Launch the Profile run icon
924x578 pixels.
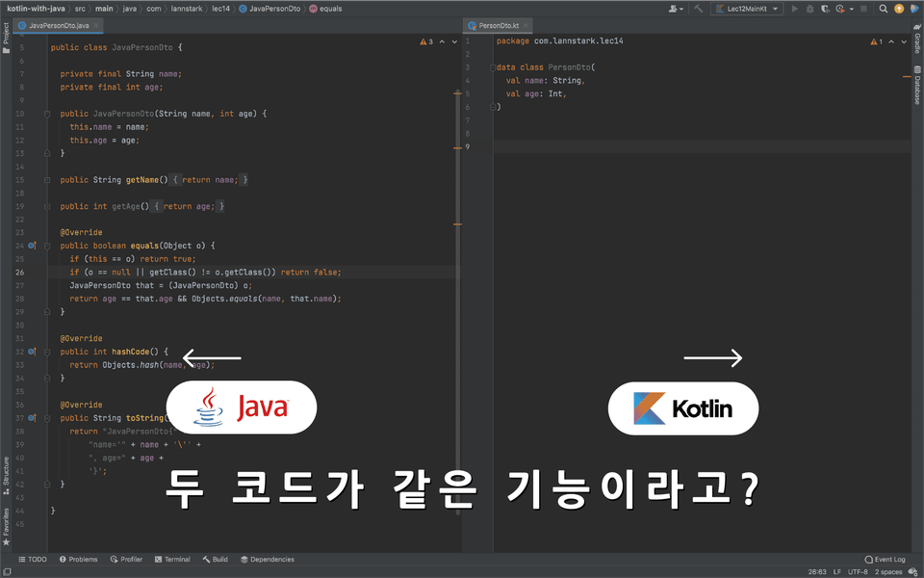tap(839, 9)
